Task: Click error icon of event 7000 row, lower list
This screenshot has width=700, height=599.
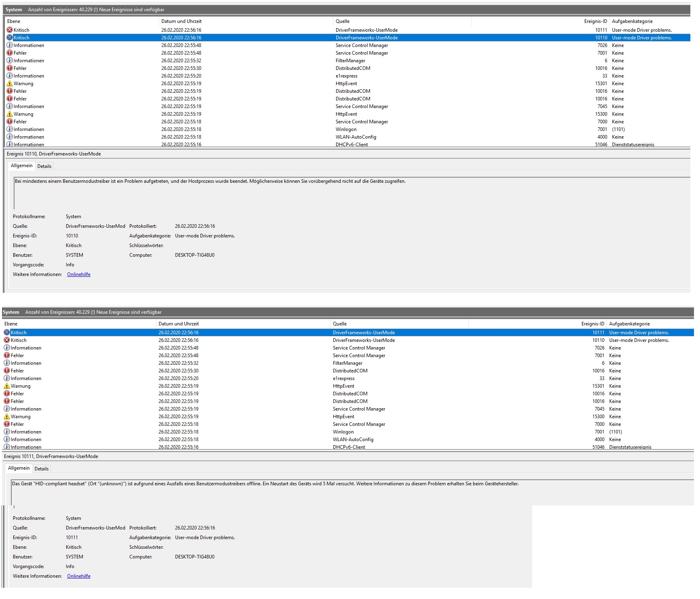Action: 7,424
